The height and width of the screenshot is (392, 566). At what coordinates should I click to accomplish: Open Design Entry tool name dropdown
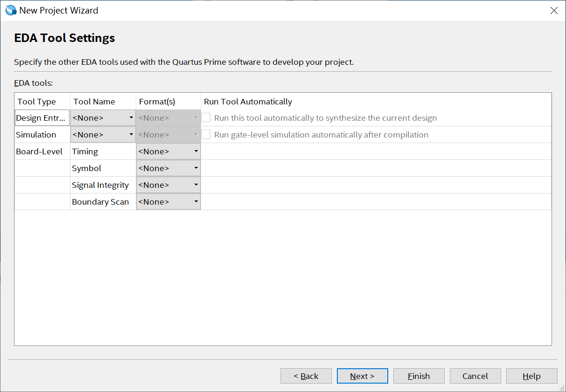tap(103, 118)
